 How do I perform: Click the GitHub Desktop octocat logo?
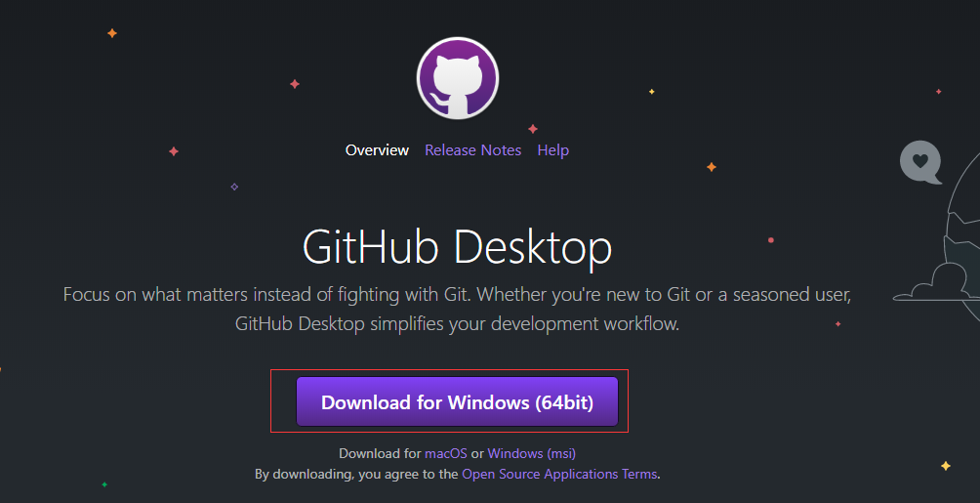coord(458,78)
